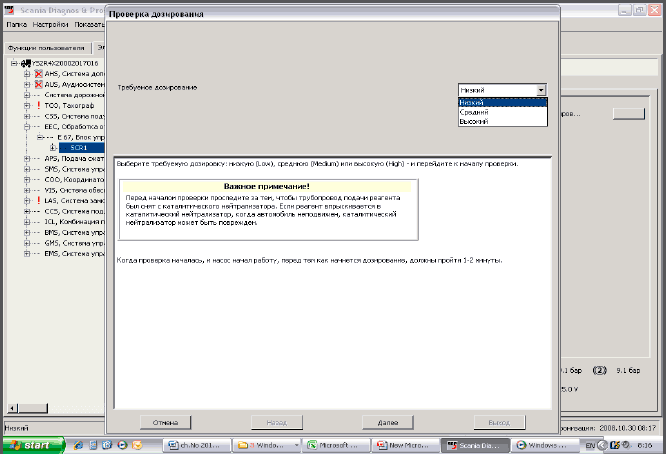Expand the APS tree node
This screenshot has width=666, height=454.
pyautogui.click(x=27, y=158)
